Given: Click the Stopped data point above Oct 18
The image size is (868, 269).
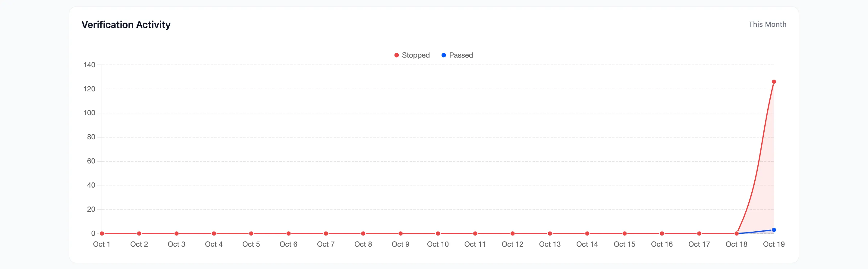Looking at the screenshot, I should coord(736,233).
